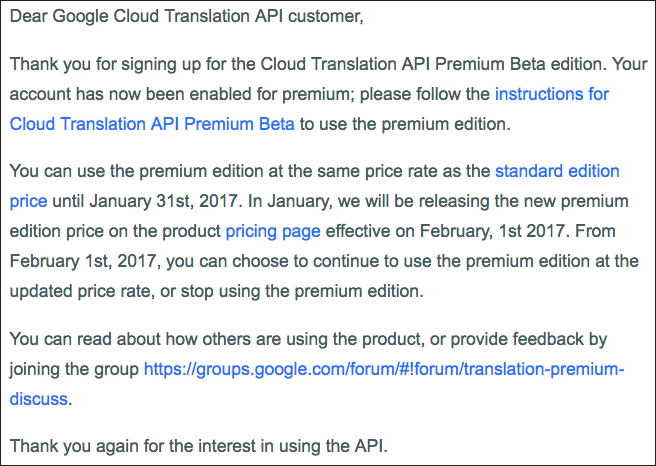Screen dimensions: 656x466
Task: Click the blue word "discuss" ending the forum link
Action: (x=38, y=399)
